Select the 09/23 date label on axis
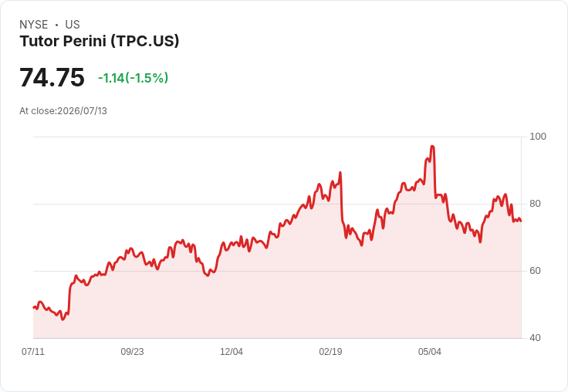 pos(132,351)
